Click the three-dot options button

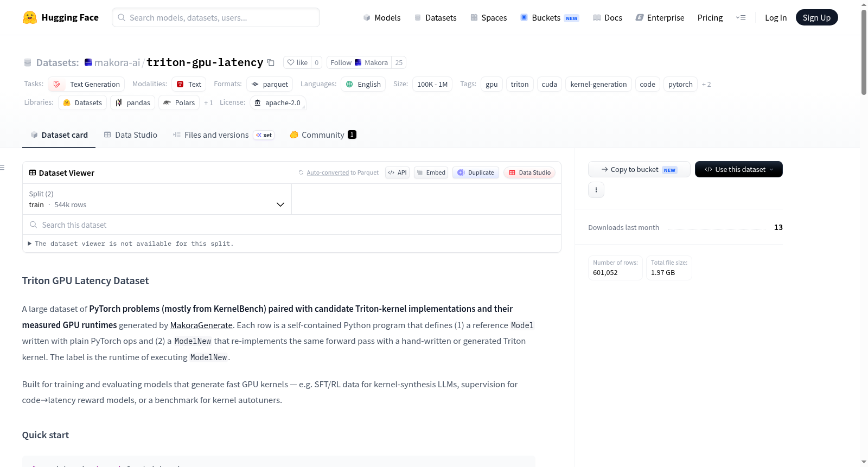(596, 190)
